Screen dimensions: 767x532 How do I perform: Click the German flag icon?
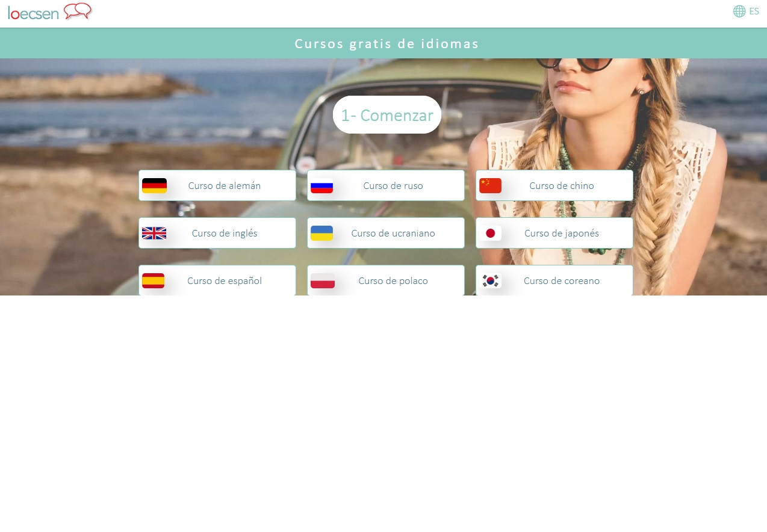pyautogui.click(x=154, y=186)
